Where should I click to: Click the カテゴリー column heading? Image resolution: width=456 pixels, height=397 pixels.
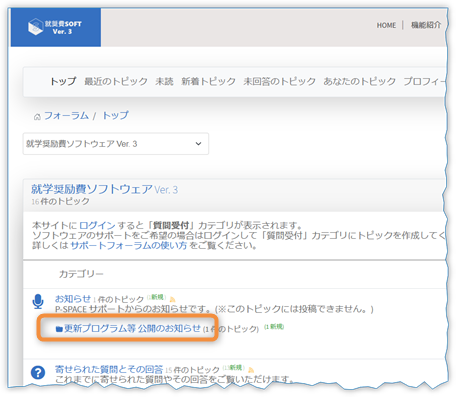[81, 274]
